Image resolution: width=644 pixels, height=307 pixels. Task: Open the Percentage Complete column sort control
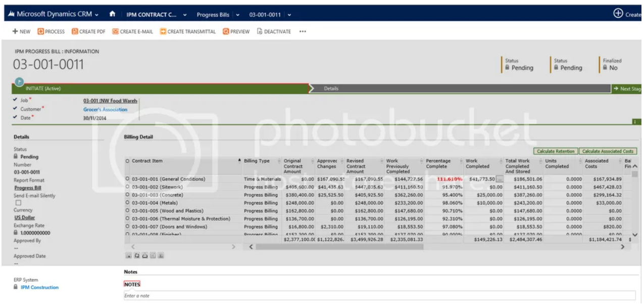coord(460,161)
